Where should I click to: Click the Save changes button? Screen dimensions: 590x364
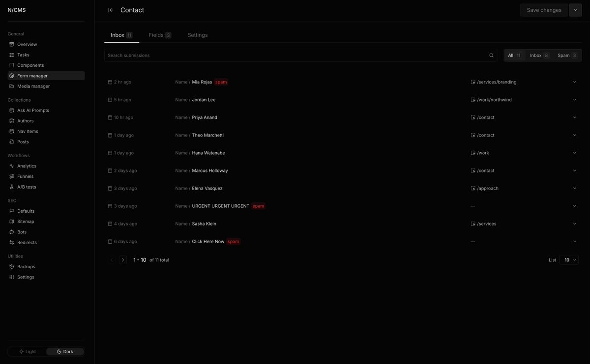[544, 10]
